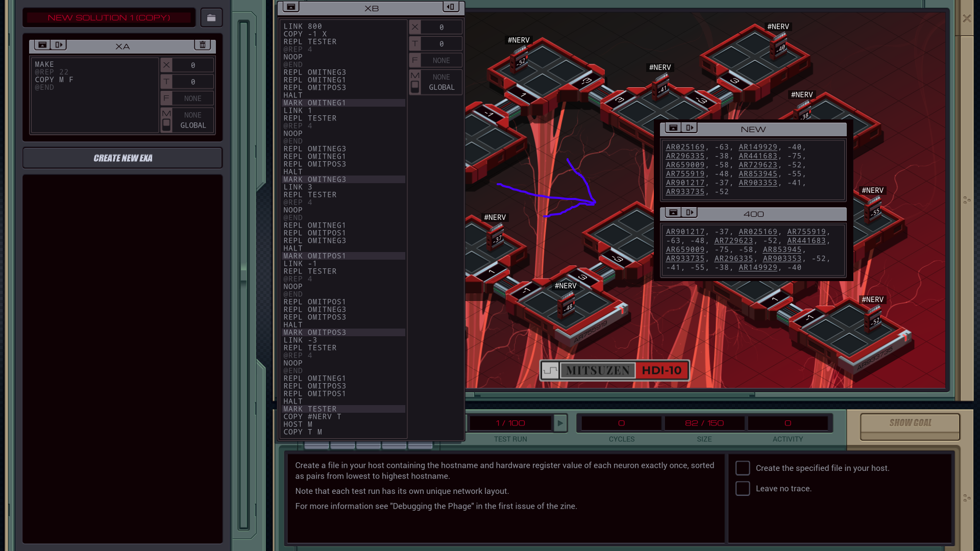The image size is (980, 551).
Task: Click the step icon on file 400 header
Action: tap(690, 212)
